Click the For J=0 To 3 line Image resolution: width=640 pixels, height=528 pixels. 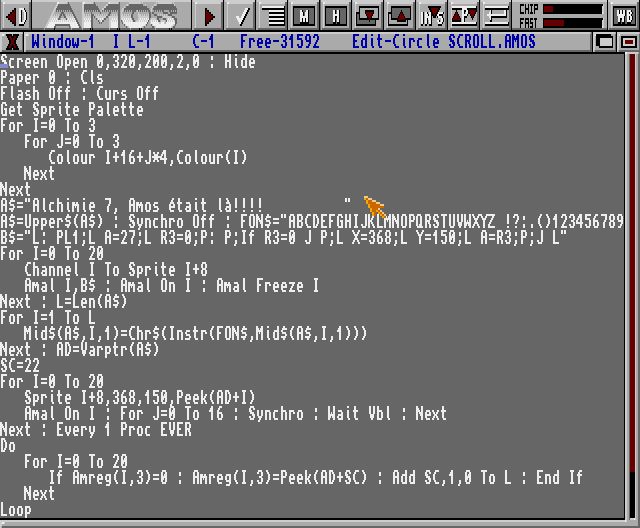pyautogui.click(x=72, y=142)
